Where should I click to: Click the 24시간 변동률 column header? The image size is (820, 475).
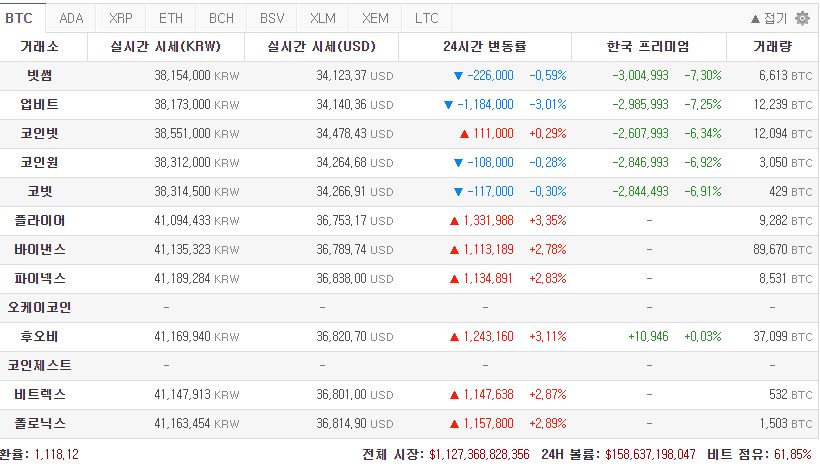pos(485,47)
